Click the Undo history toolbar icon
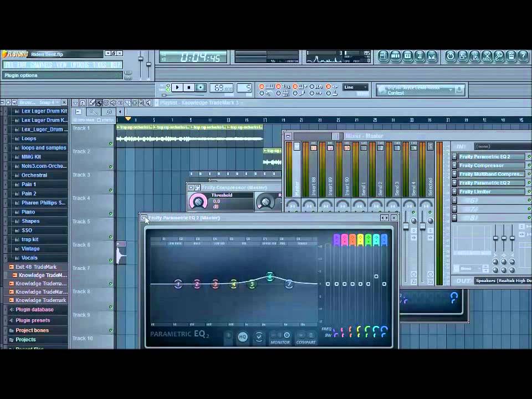The height and width of the screenshot is (399, 532). (x=450, y=56)
